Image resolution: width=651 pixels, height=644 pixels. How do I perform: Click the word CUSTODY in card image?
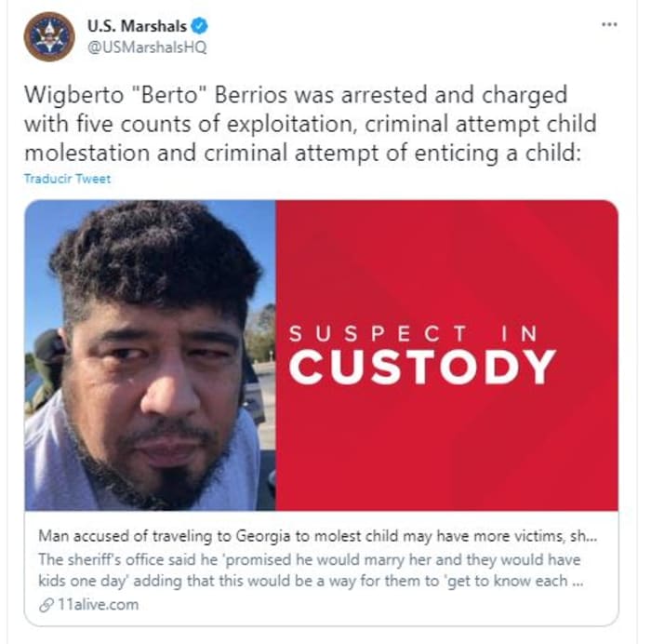pos(422,368)
